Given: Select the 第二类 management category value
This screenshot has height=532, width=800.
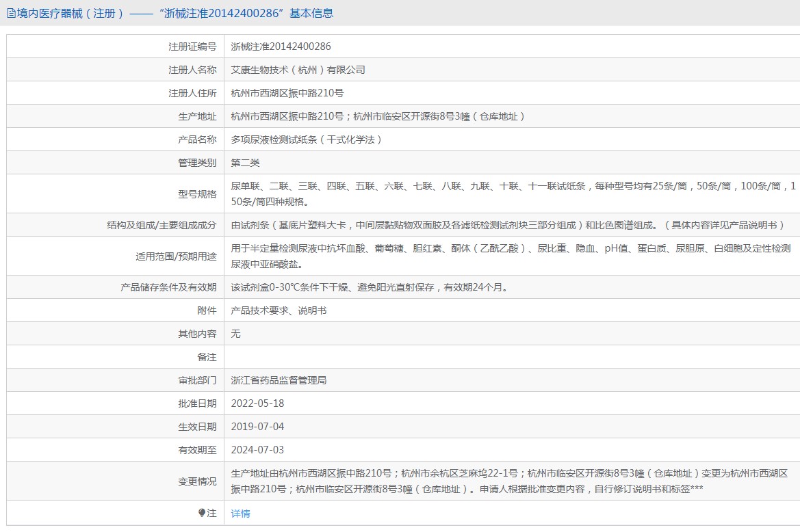Looking at the screenshot, I should point(246,163).
